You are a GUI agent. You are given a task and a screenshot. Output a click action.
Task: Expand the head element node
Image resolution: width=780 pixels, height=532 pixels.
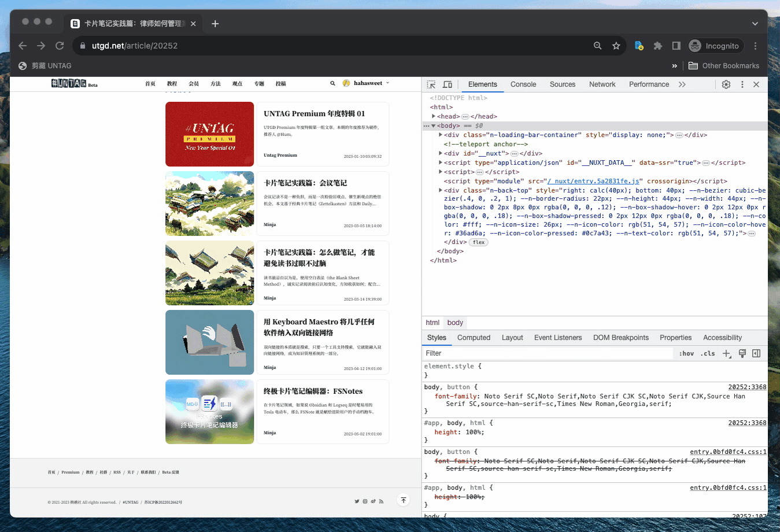coord(434,116)
